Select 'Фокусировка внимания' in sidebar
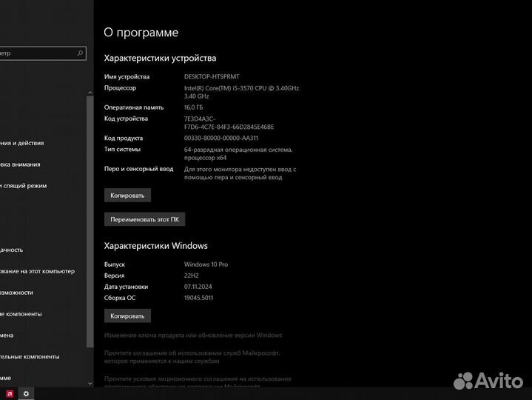 (x=21, y=164)
